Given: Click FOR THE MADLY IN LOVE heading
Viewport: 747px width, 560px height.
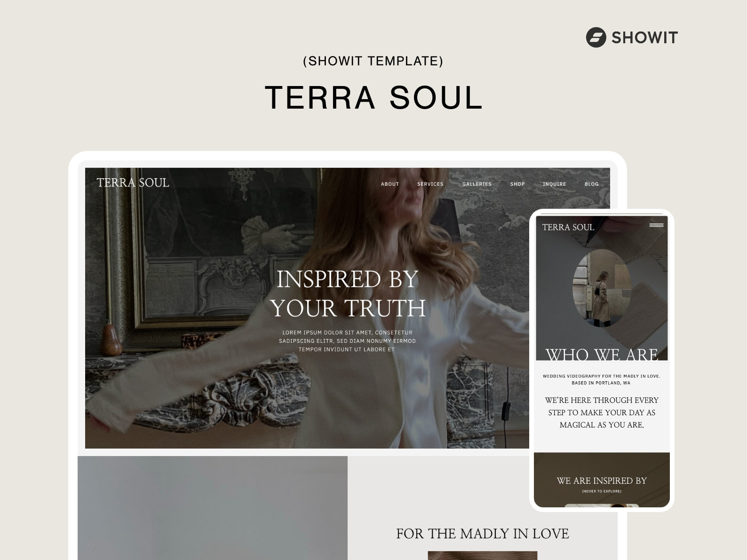Looking at the screenshot, I should pos(483,534).
